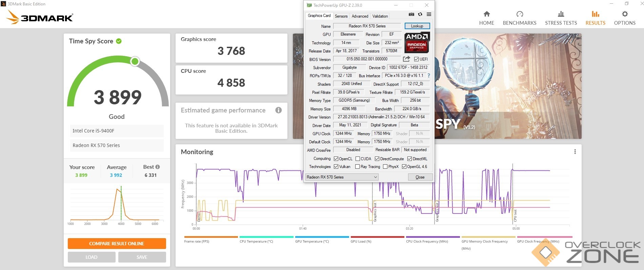Click GPU-Z refresh icon

coord(420,14)
